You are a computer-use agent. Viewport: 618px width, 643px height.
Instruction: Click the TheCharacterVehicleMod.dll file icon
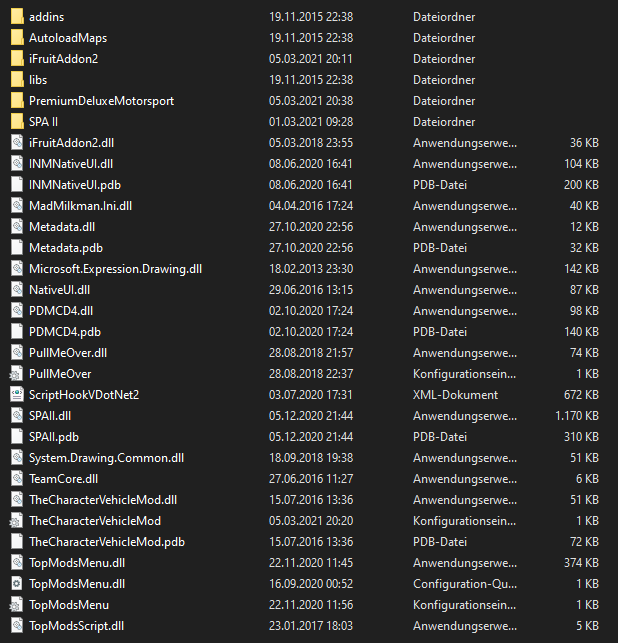coord(17,500)
